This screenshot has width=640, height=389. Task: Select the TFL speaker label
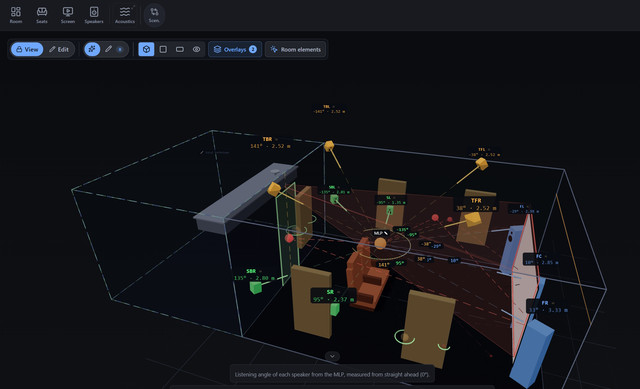coord(484,152)
